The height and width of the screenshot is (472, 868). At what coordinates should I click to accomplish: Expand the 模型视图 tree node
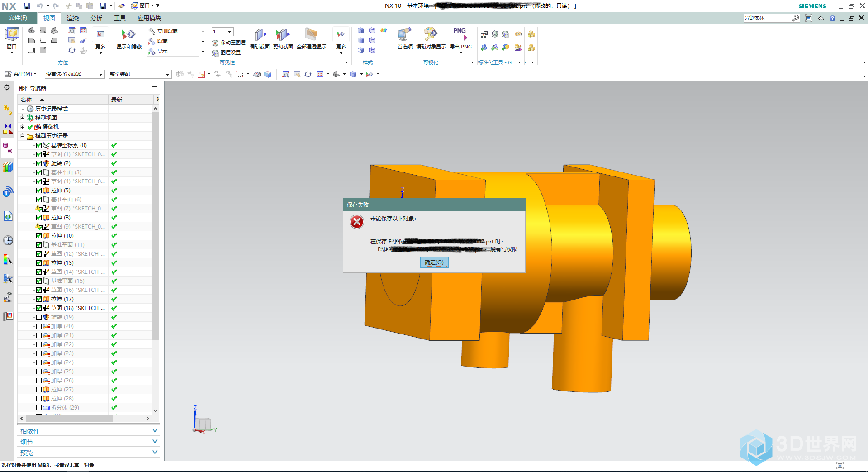(x=22, y=118)
